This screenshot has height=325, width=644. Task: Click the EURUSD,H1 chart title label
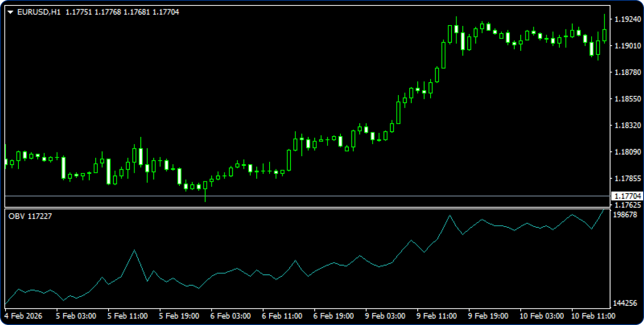[x=39, y=13]
